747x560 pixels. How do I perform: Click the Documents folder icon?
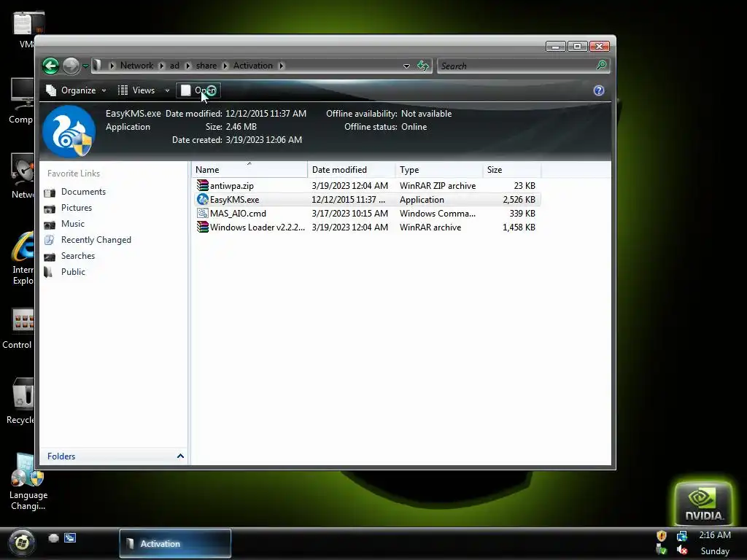pyautogui.click(x=50, y=192)
